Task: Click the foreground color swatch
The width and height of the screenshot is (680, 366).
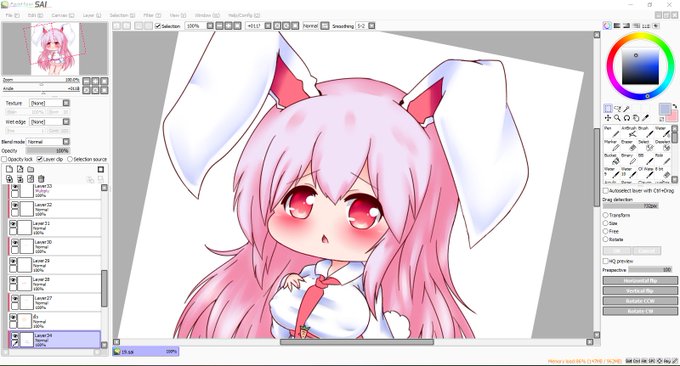Action: point(664,109)
